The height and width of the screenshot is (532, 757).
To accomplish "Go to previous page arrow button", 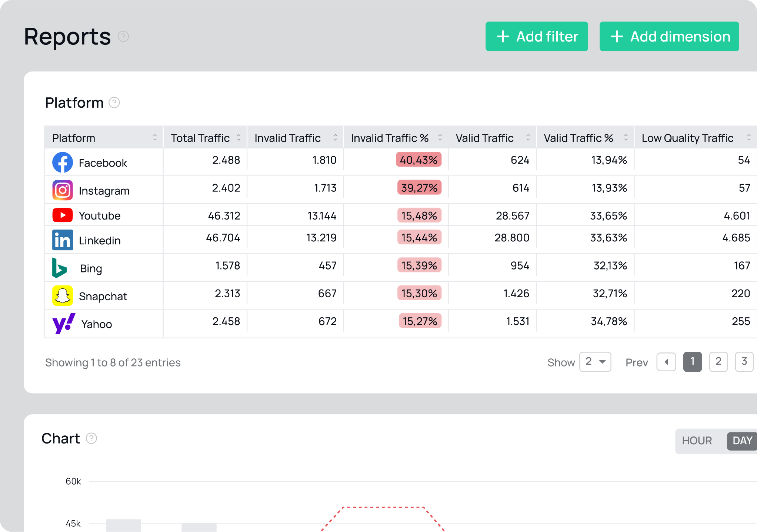I will [x=666, y=362].
